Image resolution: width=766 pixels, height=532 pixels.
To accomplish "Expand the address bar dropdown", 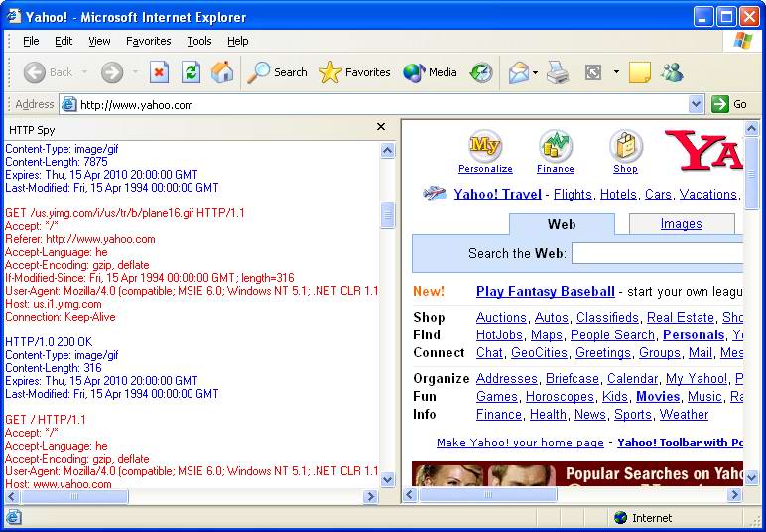I will (697, 104).
